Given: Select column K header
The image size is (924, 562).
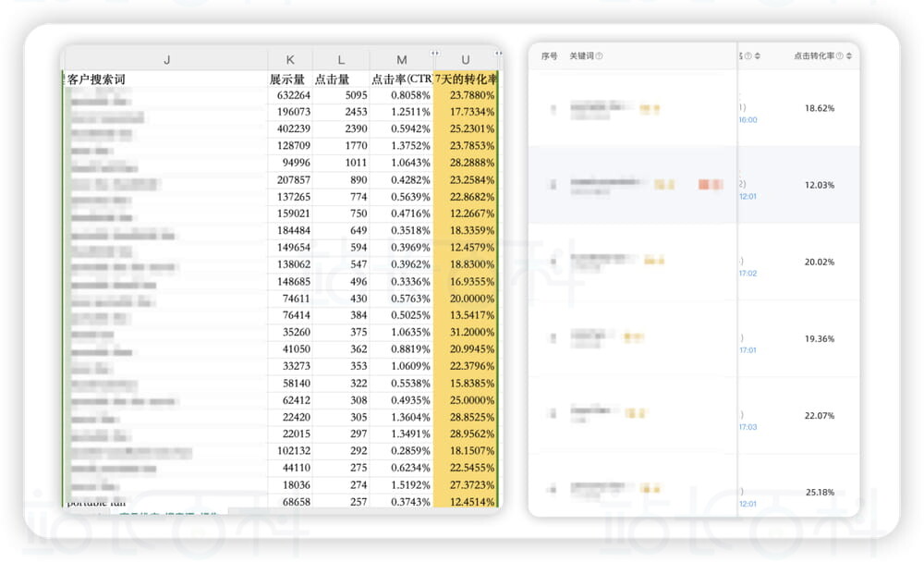Looking at the screenshot, I should tap(290, 60).
